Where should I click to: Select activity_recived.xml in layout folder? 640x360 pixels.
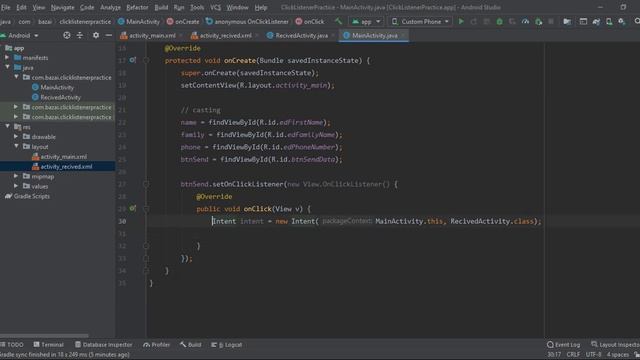[62, 167]
